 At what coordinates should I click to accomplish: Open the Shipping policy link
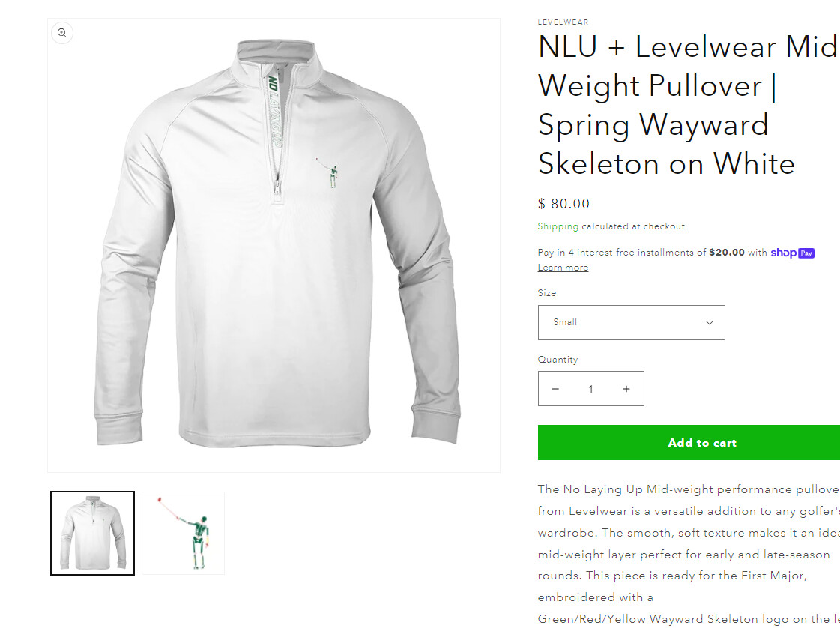coord(558,226)
